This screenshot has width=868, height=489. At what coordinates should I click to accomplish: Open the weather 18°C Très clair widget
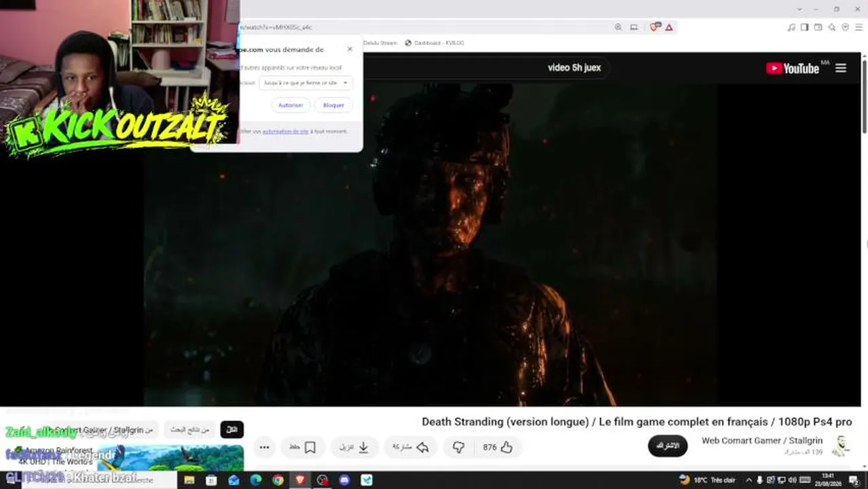tap(707, 480)
